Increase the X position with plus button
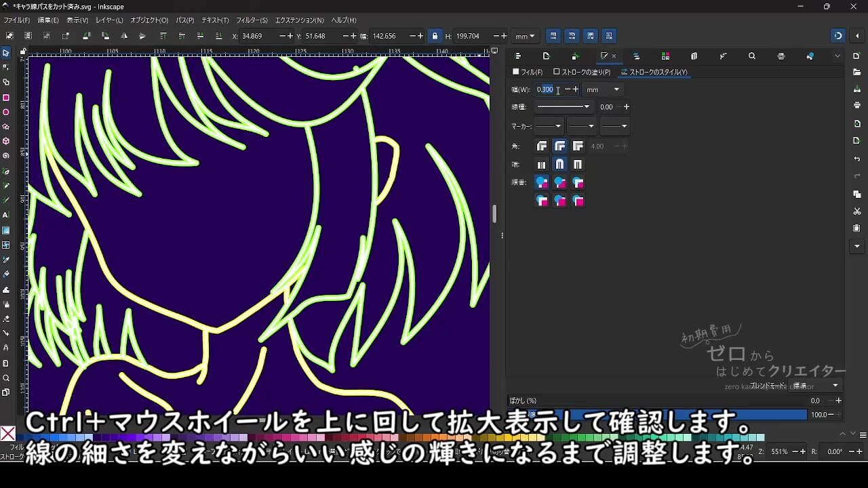 click(x=291, y=36)
